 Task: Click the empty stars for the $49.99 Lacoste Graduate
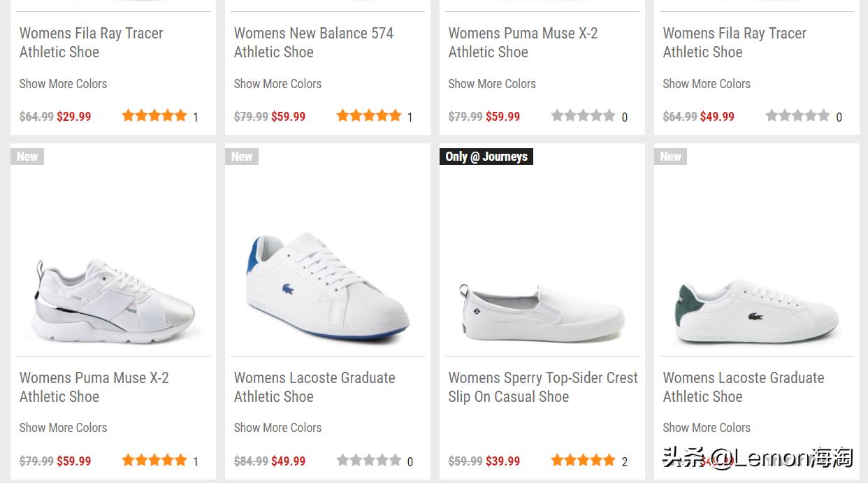coord(368,461)
